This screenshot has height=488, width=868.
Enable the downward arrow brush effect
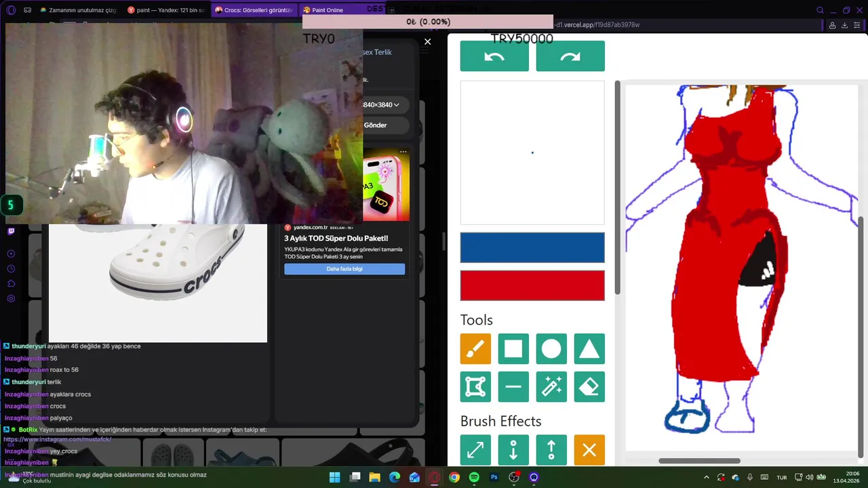coord(513,450)
